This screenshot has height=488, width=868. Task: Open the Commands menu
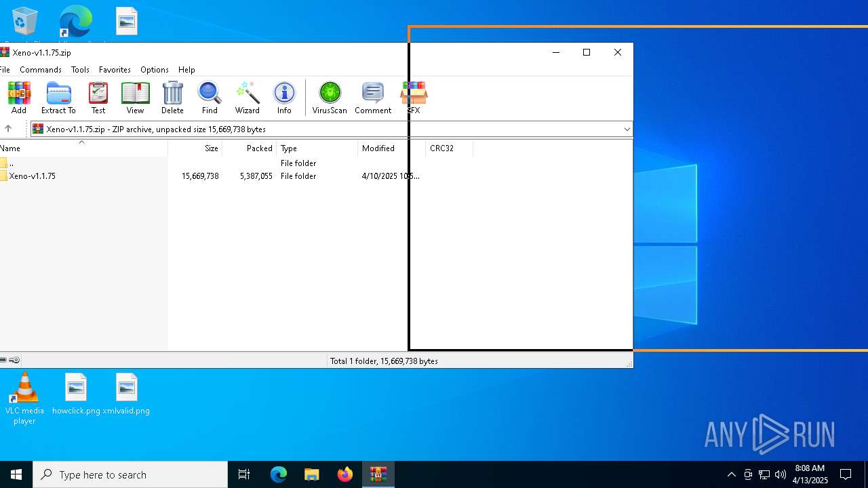click(41, 70)
